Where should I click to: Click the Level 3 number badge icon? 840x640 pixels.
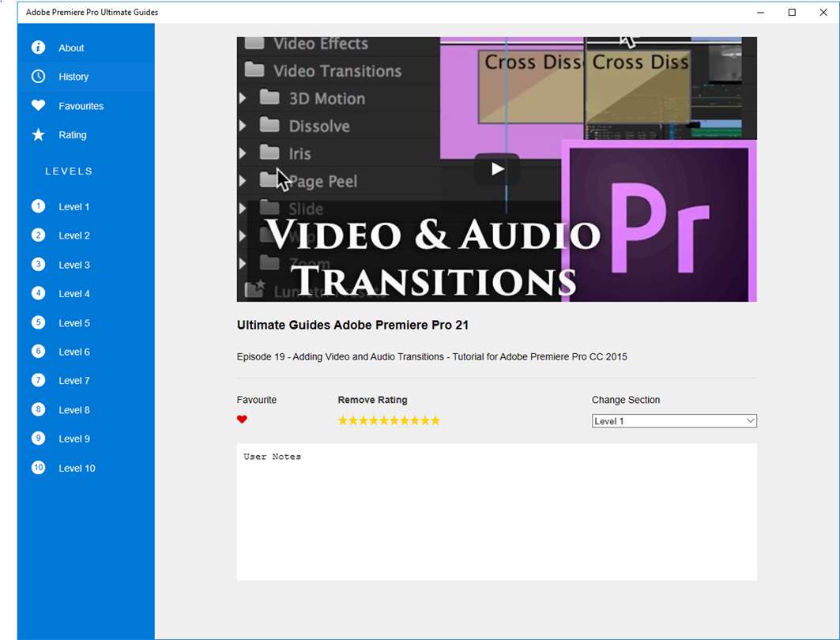[x=38, y=264]
